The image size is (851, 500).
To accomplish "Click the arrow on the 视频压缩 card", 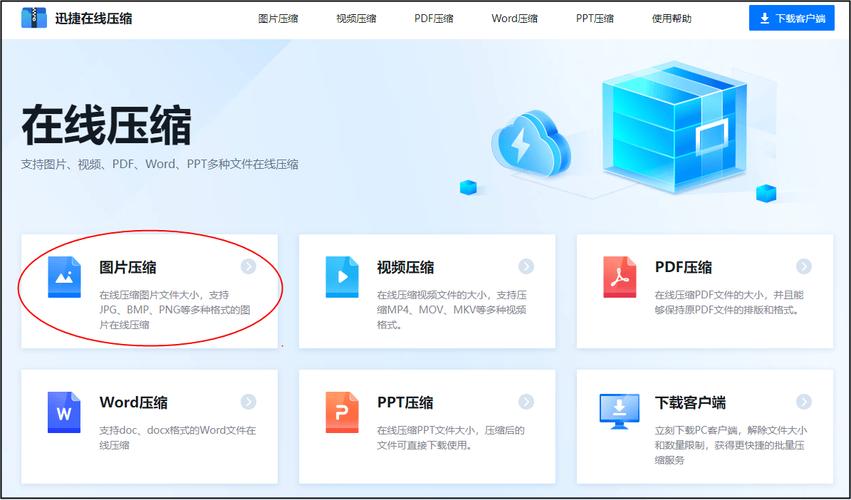I will (526, 266).
